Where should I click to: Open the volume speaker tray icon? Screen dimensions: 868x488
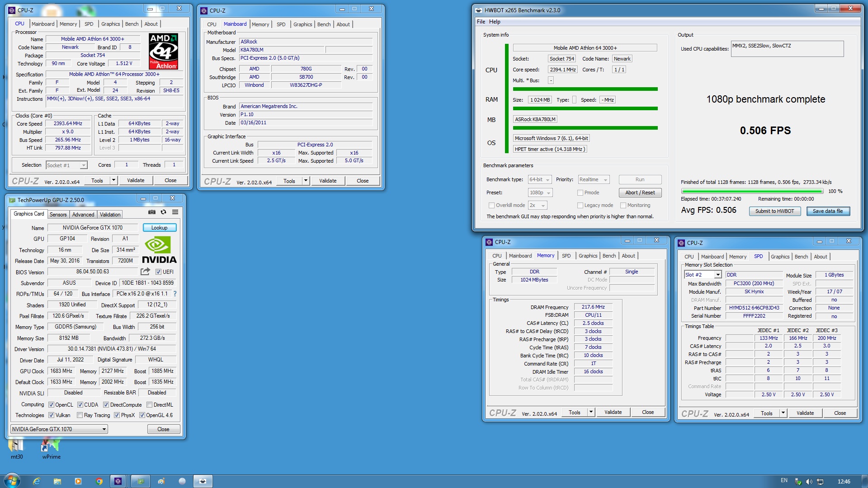point(809,481)
